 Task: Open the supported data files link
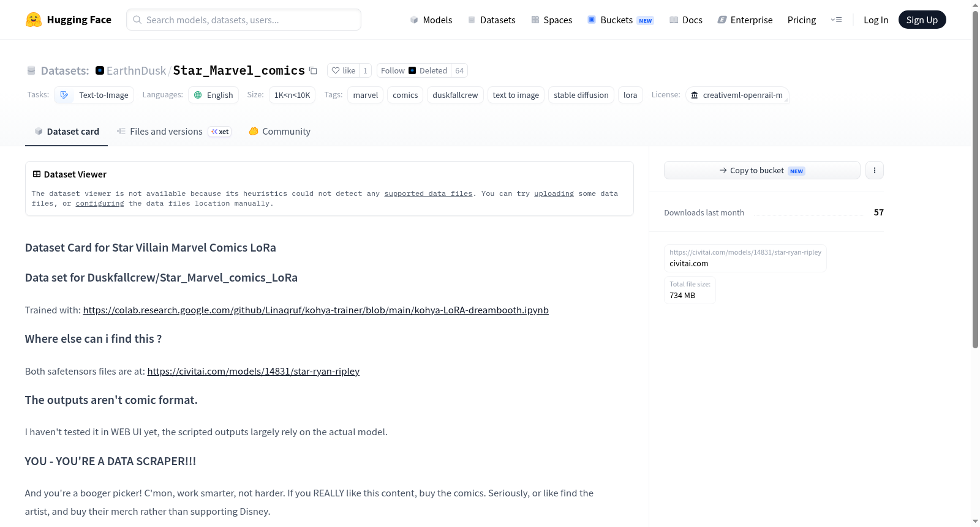pos(428,193)
